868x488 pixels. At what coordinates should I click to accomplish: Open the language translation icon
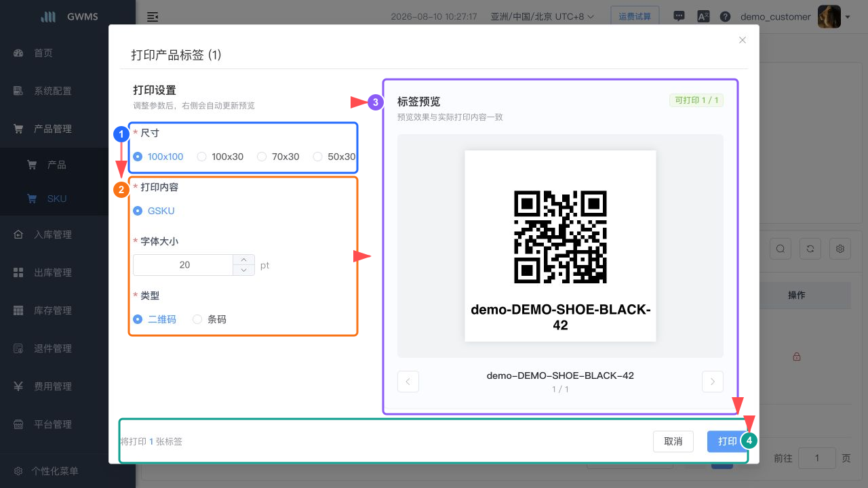(703, 16)
